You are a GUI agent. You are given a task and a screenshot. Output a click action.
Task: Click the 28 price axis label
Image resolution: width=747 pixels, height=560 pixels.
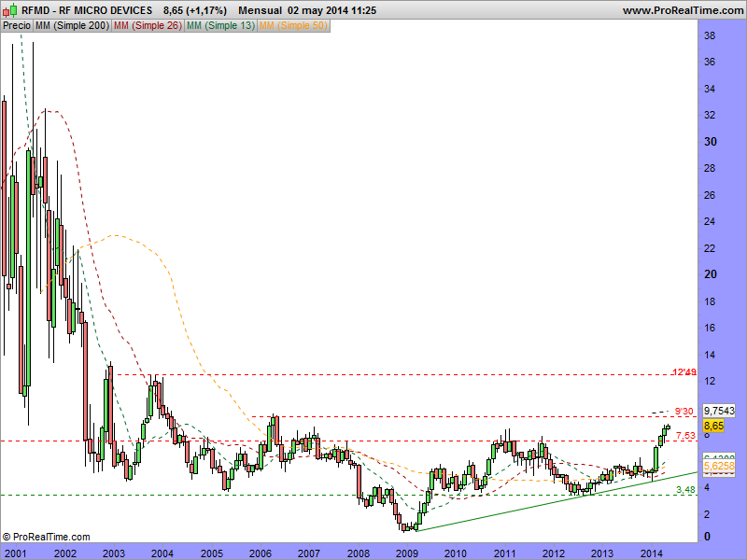tap(710, 169)
